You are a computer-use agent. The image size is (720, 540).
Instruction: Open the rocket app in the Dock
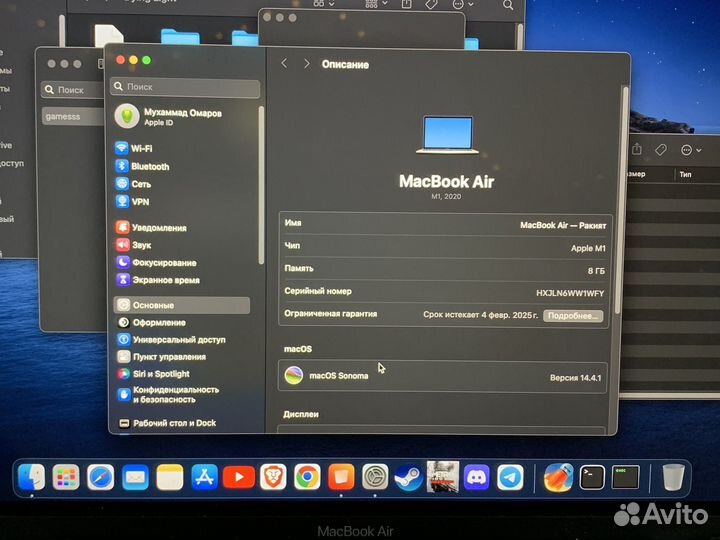coord(558,477)
